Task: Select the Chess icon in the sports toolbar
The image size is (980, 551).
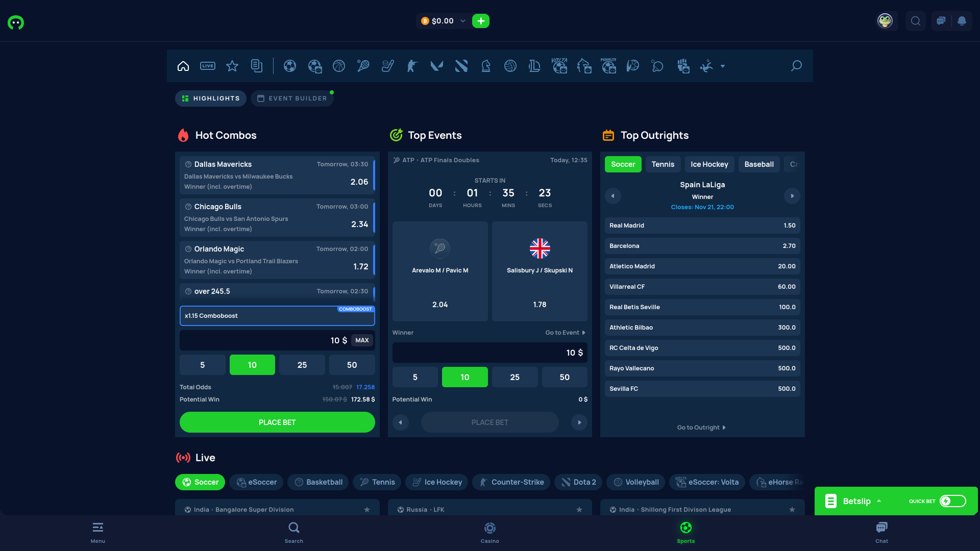Action: (486, 66)
